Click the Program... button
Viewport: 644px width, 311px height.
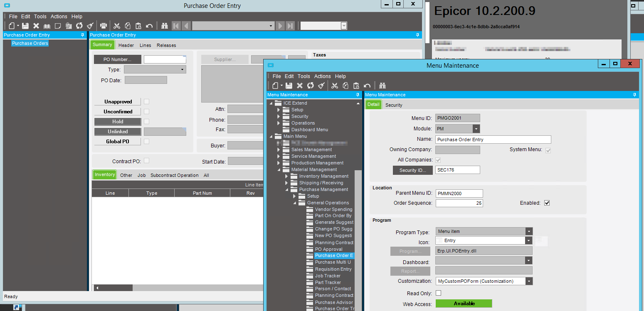(x=411, y=251)
